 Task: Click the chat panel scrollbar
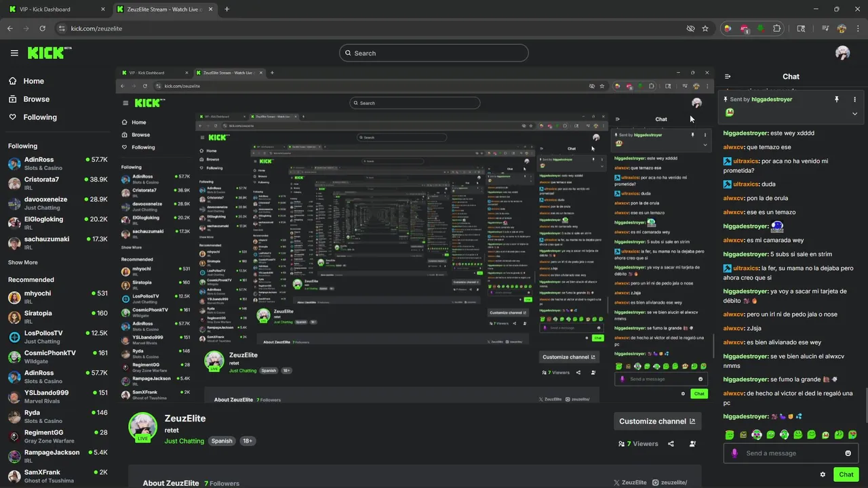click(865, 407)
